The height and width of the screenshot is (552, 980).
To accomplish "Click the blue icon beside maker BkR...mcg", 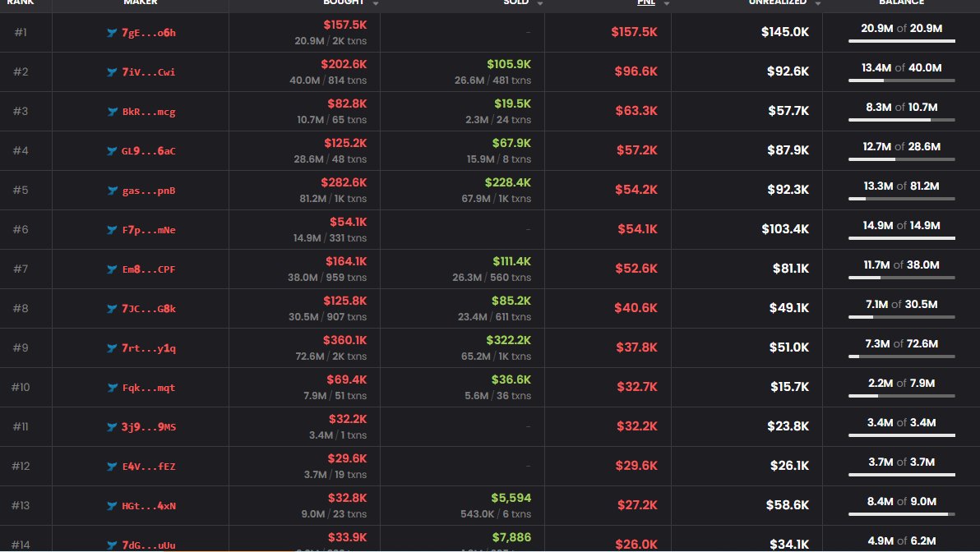I will click(113, 112).
